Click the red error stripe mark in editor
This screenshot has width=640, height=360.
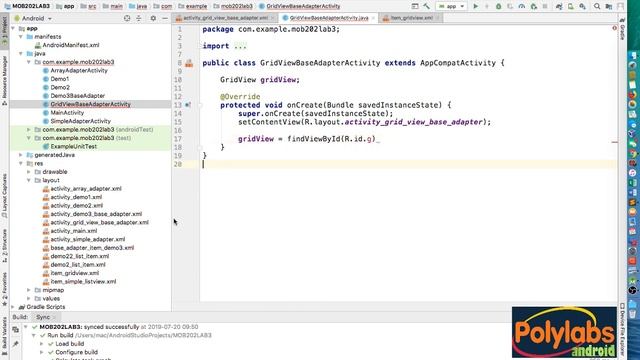pyautogui.click(x=615, y=142)
